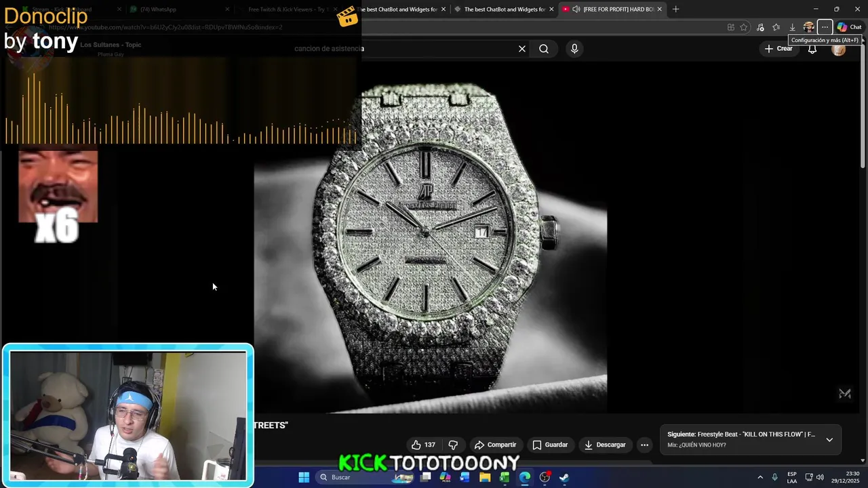Open the Windows Start menu

(x=304, y=477)
